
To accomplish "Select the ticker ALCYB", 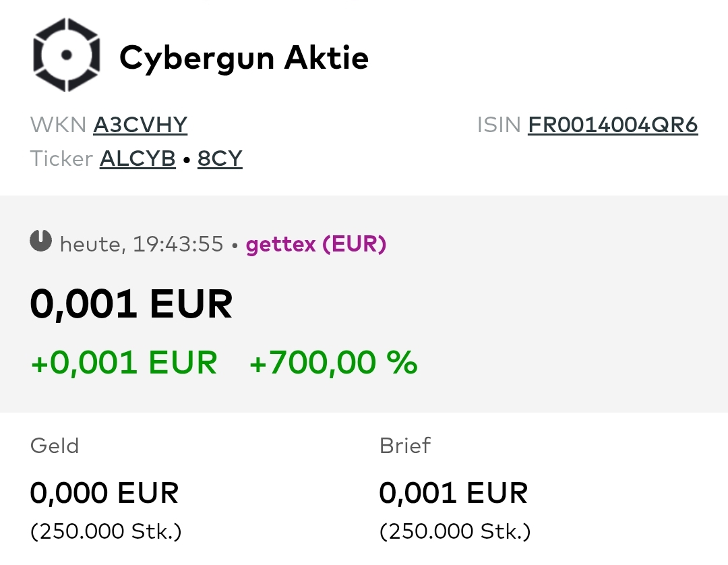I will [x=137, y=158].
